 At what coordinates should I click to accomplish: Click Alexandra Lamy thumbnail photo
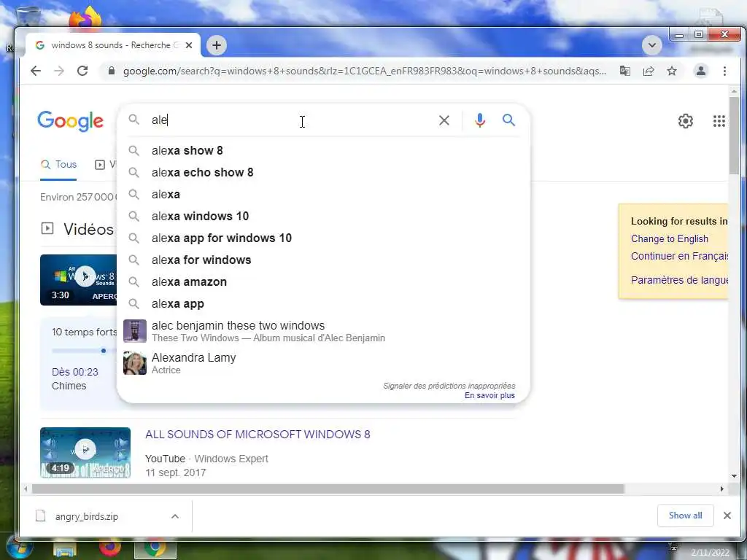[x=135, y=363]
